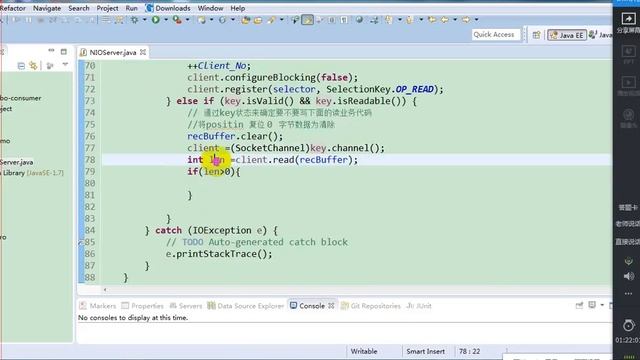Click the Display Selected Console icon
Image resolution: width=640 pixels, height=360 pixels.
click(592, 305)
